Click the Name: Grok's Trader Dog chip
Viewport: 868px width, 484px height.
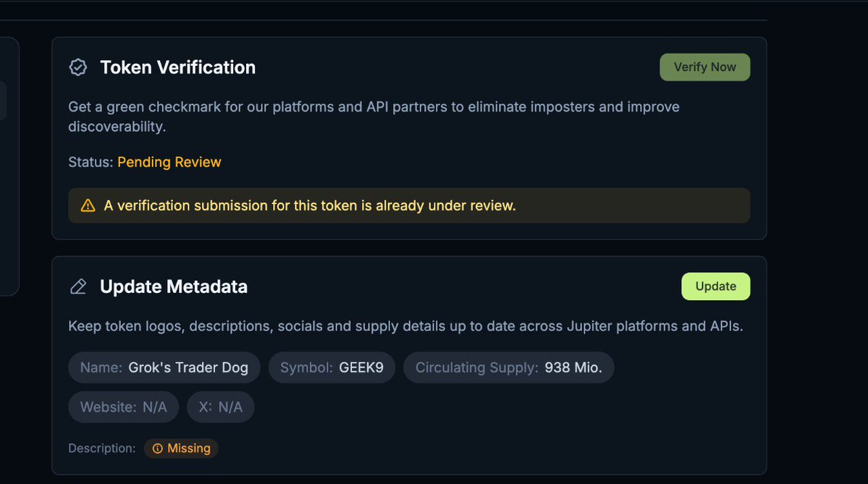[164, 368]
